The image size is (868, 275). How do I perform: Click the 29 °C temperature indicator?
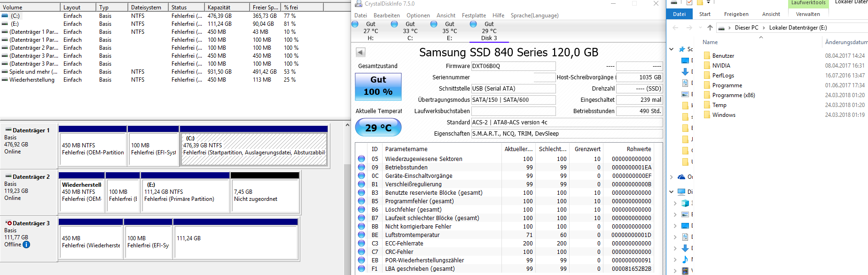coord(378,127)
